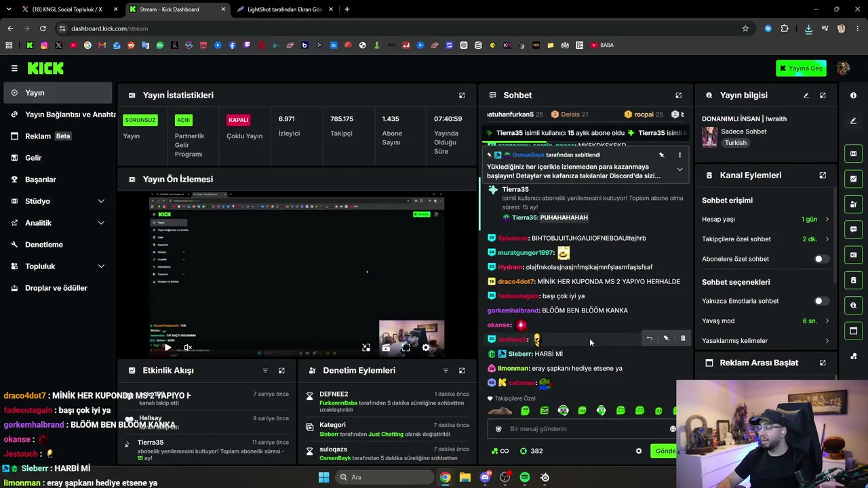
Task: Open the Reklam Beta menu item
Action: [57, 136]
